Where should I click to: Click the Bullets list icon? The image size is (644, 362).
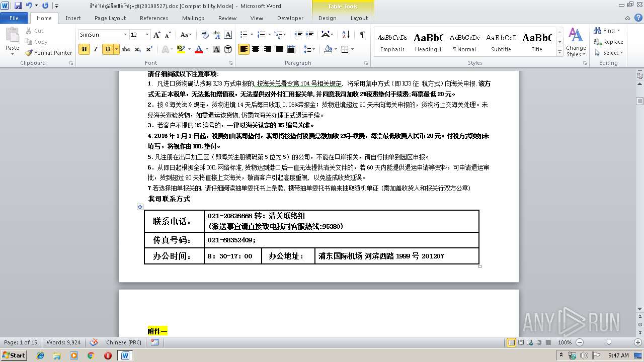244,35
